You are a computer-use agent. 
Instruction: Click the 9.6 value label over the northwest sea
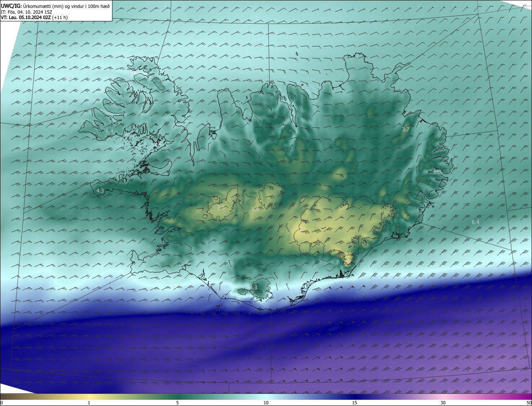pyautogui.click(x=68, y=78)
